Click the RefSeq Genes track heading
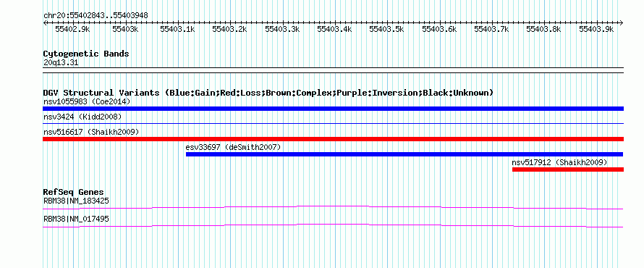 (x=74, y=192)
